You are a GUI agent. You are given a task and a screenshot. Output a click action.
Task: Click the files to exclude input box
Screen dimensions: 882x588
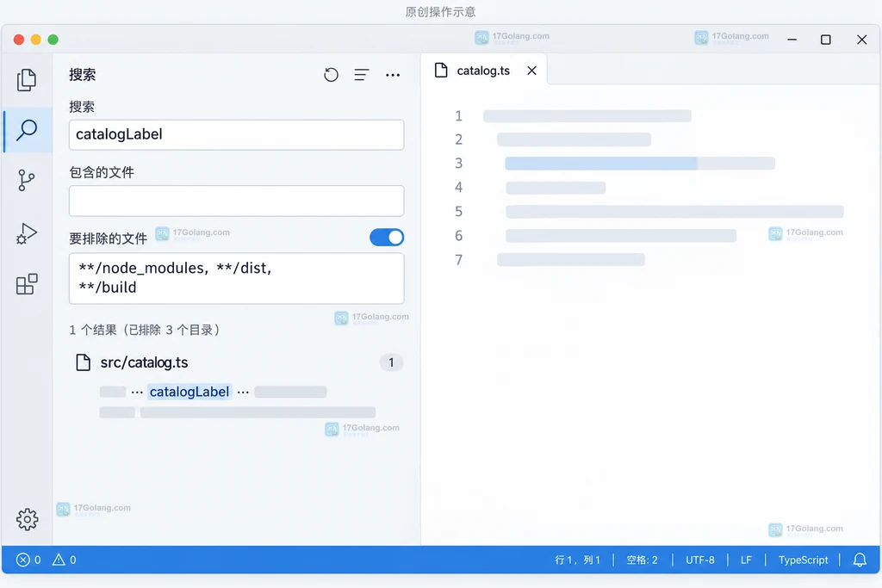click(x=236, y=278)
